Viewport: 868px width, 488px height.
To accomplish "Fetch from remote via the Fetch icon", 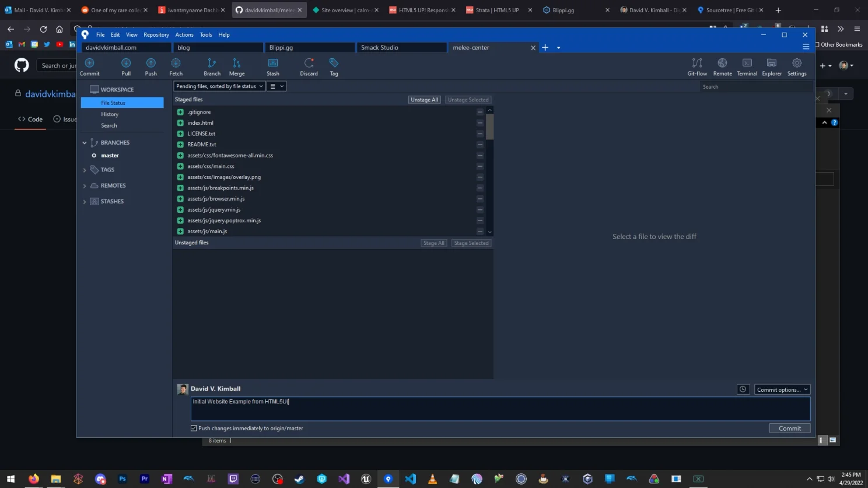I will pyautogui.click(x=176, y=66).
